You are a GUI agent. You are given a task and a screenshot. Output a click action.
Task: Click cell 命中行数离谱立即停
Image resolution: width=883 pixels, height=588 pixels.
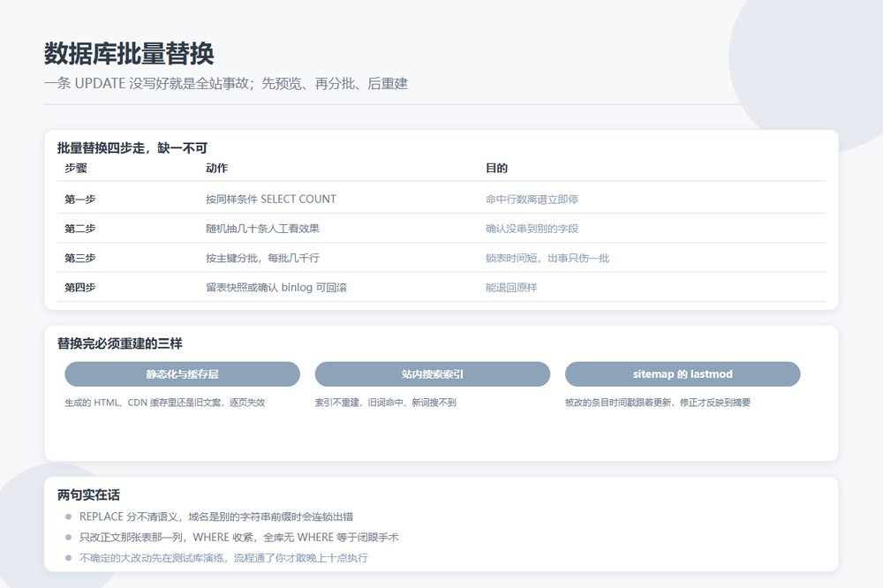click(532, 199)
